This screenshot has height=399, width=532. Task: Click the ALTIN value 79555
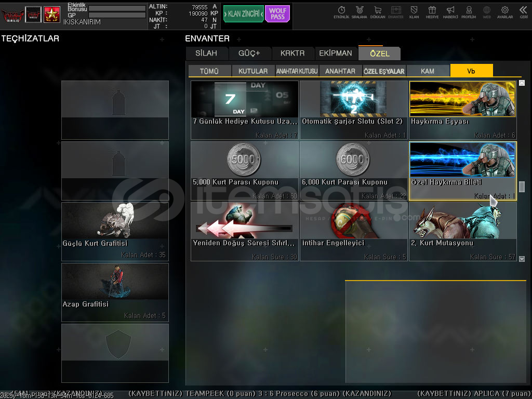click(199, 7)
